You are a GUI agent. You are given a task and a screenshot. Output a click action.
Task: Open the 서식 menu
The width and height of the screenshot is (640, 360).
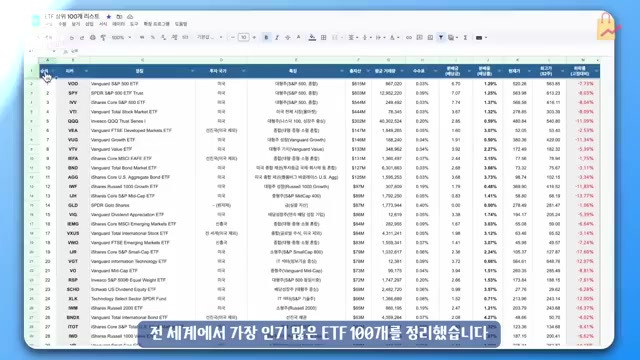(x=103, y=24)
